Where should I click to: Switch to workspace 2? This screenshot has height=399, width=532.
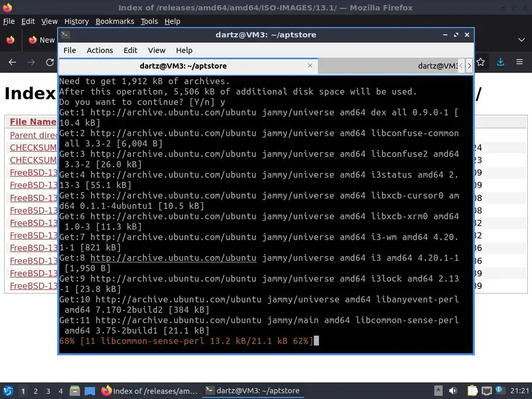click(x=35, y=391)
